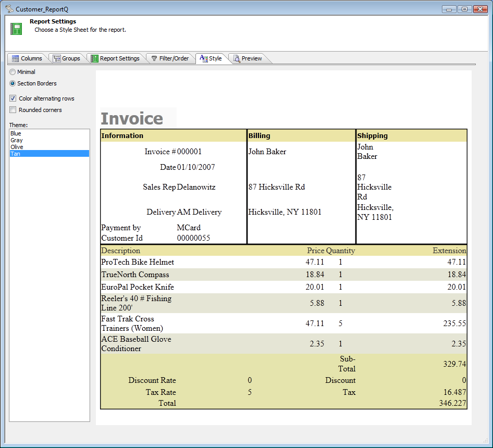Screen dimensions: 493x448
Task: Click the Style tab font icon
Action: [x=203, y=58]
